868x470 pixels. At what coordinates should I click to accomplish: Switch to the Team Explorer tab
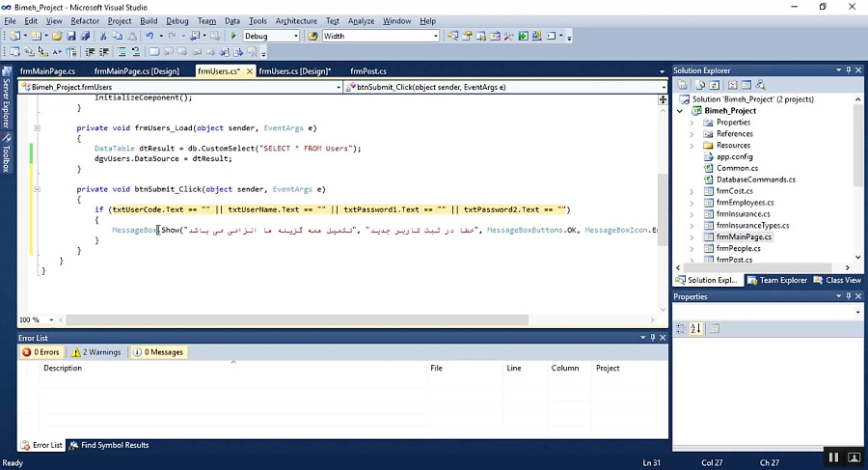tap(777, 280)
